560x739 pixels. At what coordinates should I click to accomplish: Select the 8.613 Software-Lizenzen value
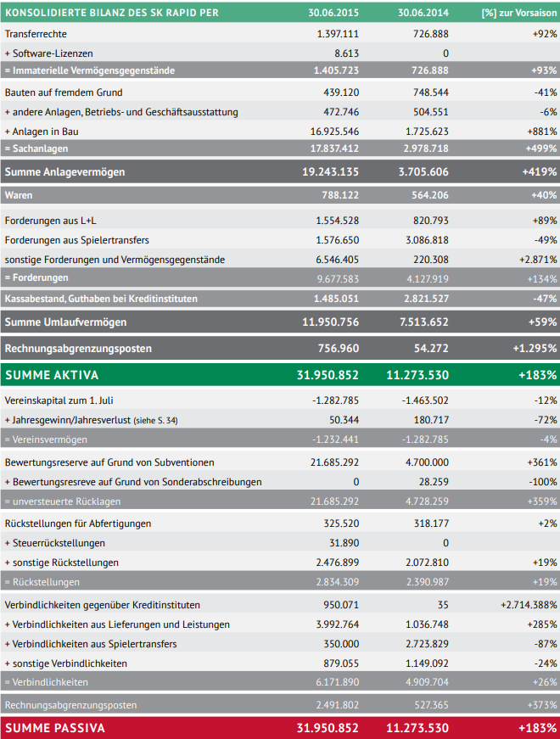347,53
